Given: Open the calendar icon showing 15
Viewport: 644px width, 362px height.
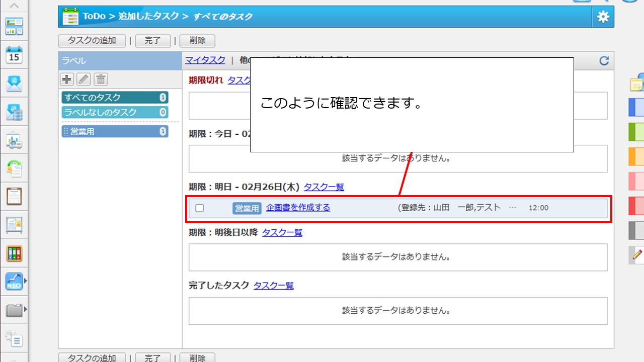Looking at the screenshot, I should (x=14, y=54).
